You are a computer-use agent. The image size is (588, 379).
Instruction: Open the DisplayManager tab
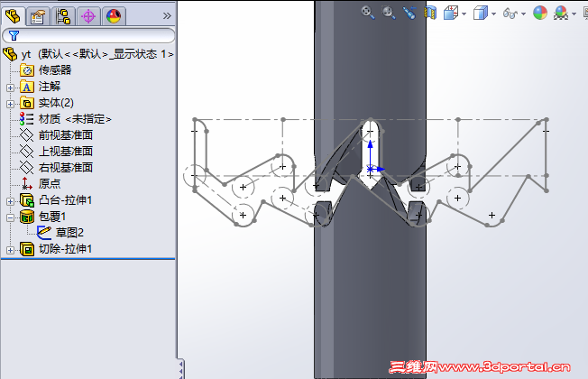114,16
